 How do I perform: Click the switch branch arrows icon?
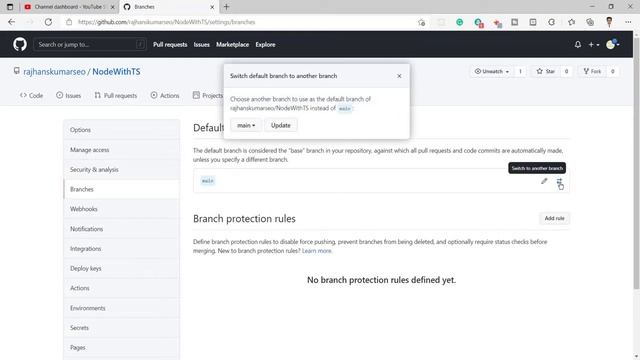559,181
